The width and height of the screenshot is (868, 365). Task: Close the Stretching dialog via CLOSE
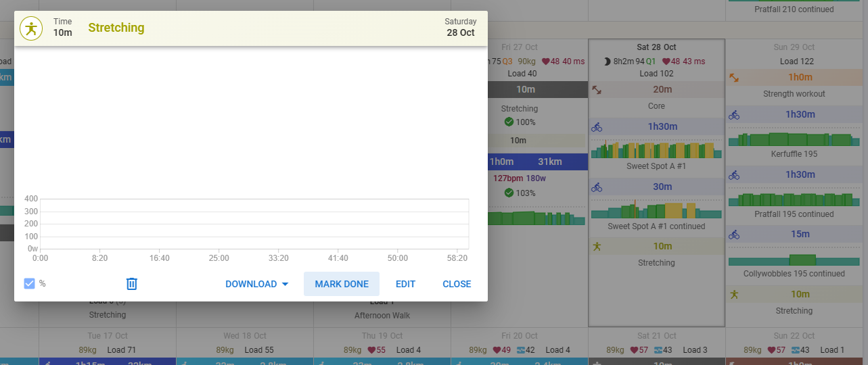click(x=457, y=284)
